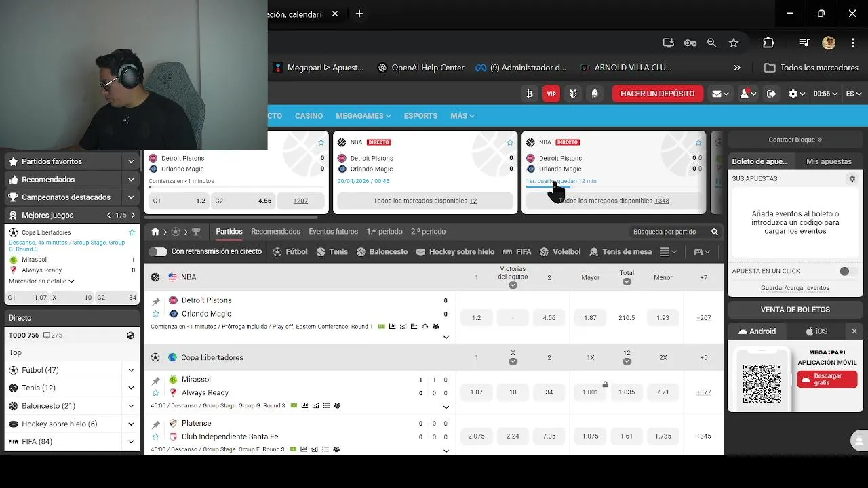The image size is (868, 488).
Task: Open a new browser tab
Action: pos(359,14)
